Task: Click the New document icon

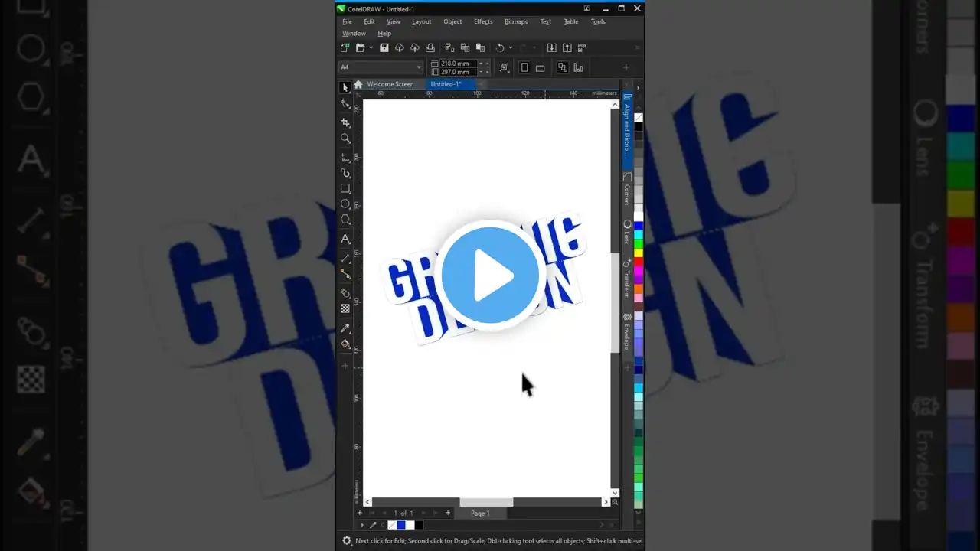Action: 345,47
